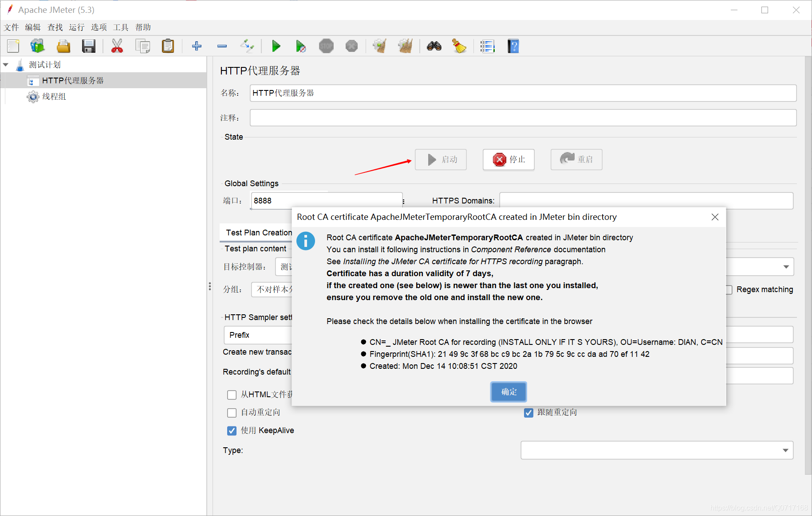Click the New test plan icon
Viewport: 812px width, 516px height.
point(13,46)
